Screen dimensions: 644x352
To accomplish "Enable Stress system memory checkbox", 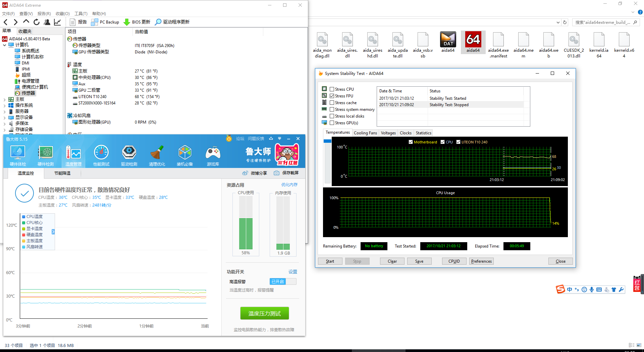I will (x=332, y=109).
